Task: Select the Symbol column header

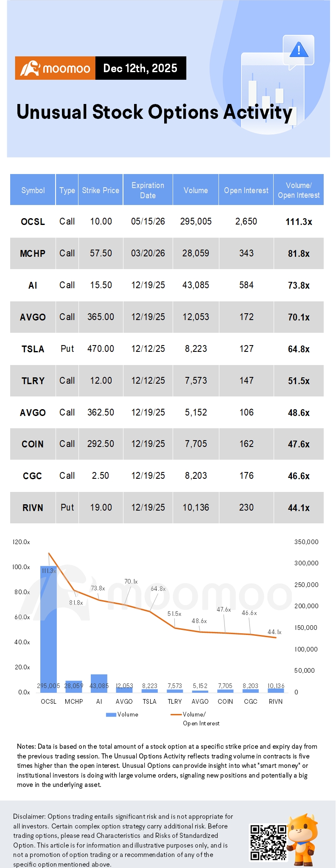Action: [x=33, y=190]
